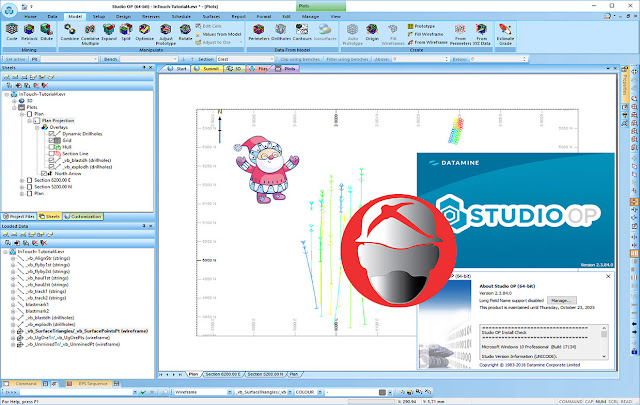Screen dimensions: 640x405
Task: Select the Section 6200.00 E sheet tab
Action: 223,374
